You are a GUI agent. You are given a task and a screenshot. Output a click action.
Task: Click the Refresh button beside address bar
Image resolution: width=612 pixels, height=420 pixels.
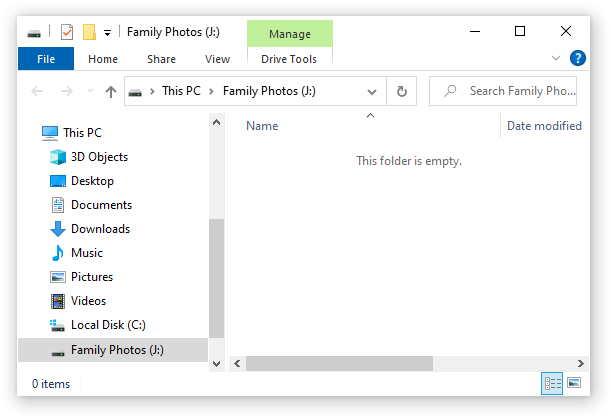pos(402,91)
